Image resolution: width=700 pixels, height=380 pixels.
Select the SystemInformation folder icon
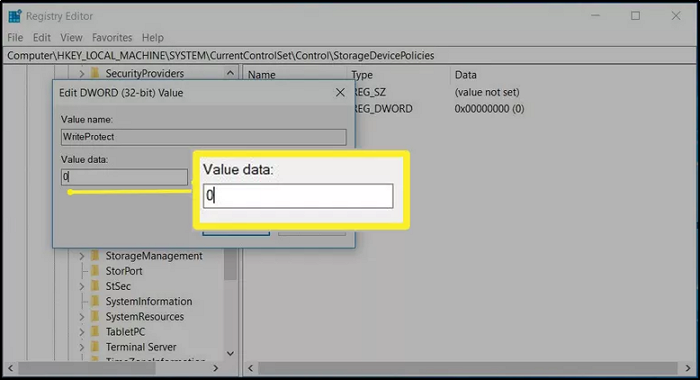[95, 301]
